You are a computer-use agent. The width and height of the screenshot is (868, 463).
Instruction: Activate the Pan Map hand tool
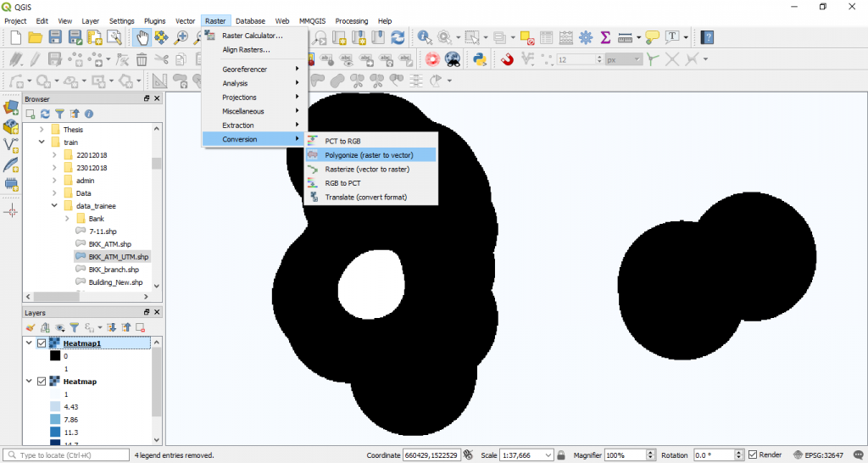142,37
